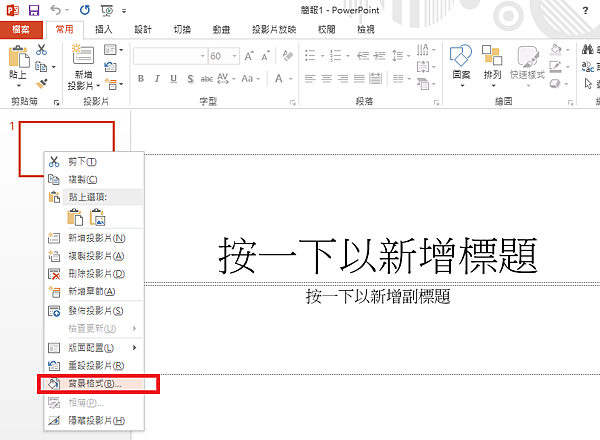Viewport: 600px width, 440px height.
Task: Click the New Slide (新增投影片) icon
Action: 83,54
